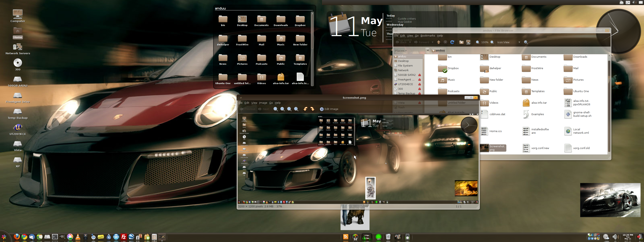Viewport: 644px width, 242px height.
Task: Click the Computer toolbar icon in File Browser
Action: pos(469,42)
